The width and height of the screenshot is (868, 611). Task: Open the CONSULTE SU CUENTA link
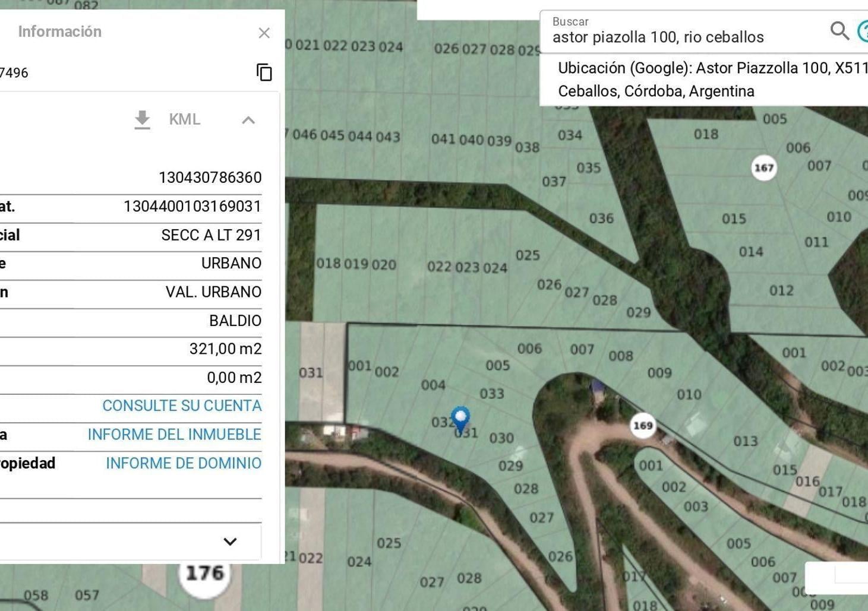(x=182, y=406)
